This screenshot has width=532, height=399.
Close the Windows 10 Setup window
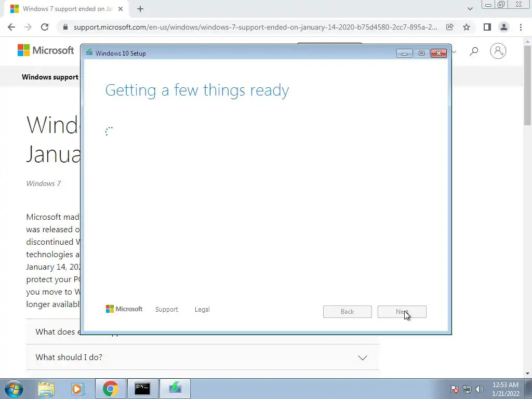click(438, 54)
